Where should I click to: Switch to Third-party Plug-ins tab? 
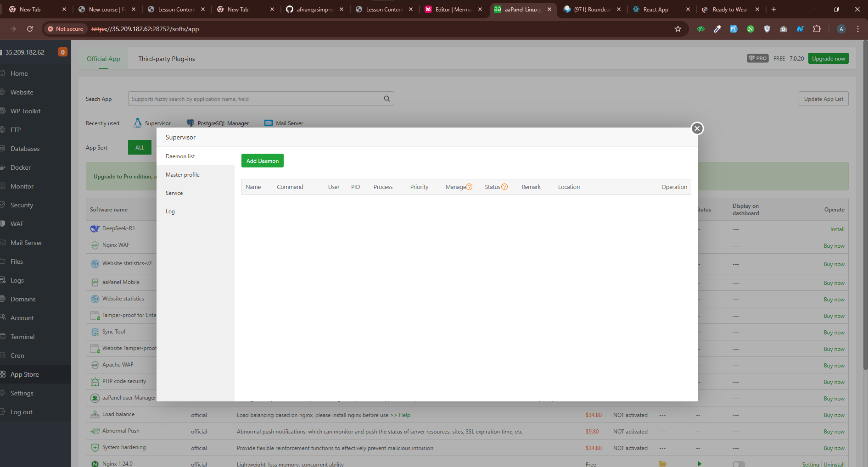tap(167, 59)
